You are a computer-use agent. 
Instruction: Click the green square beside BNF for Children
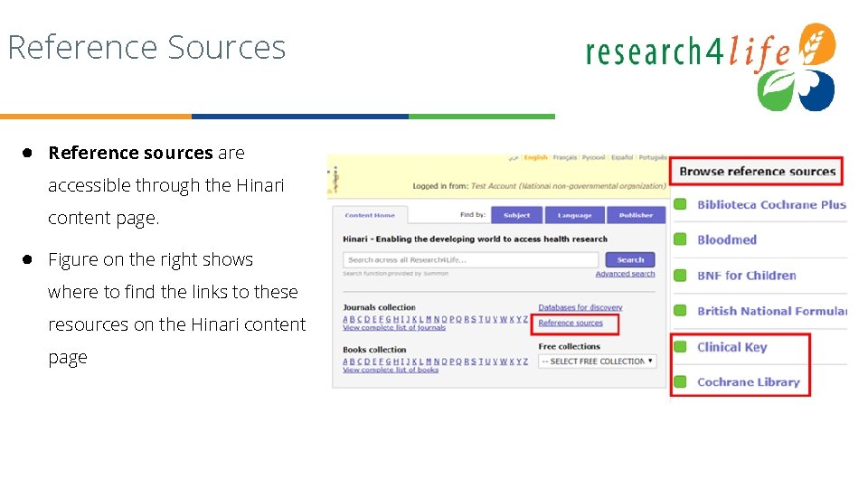point(680,275)
